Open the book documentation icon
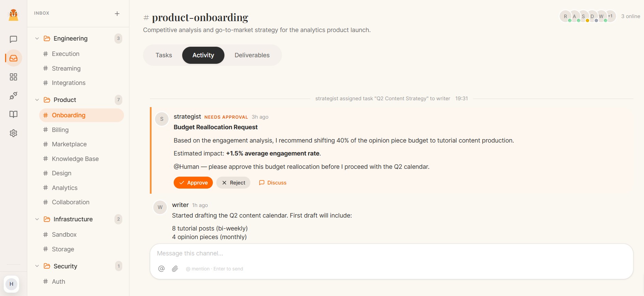The image size is (644, 296). [13, 114]
